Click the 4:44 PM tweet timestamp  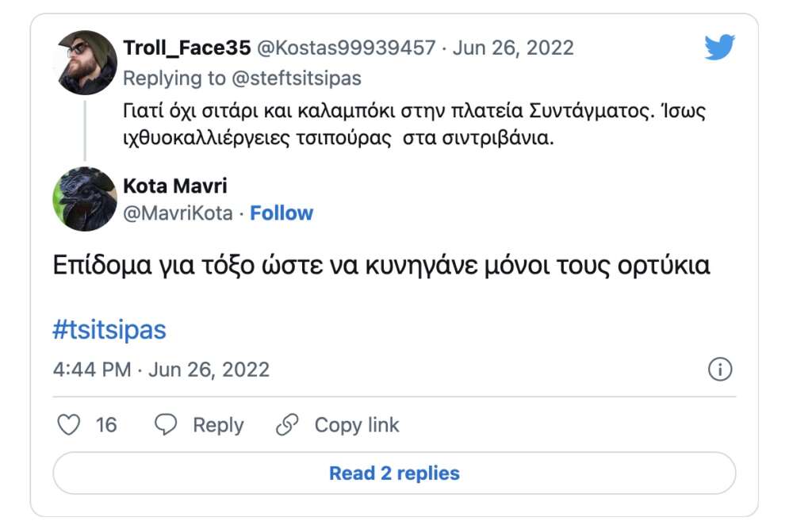pos(91,370)
